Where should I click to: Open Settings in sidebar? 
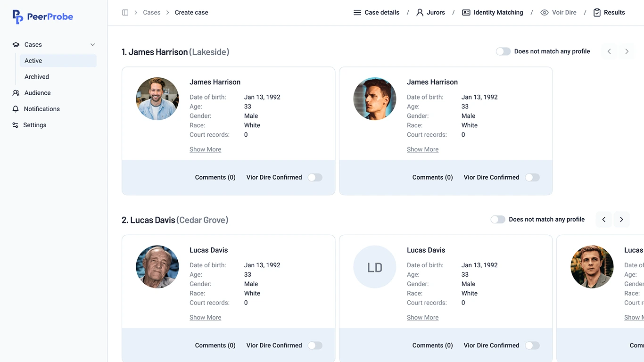34,125
